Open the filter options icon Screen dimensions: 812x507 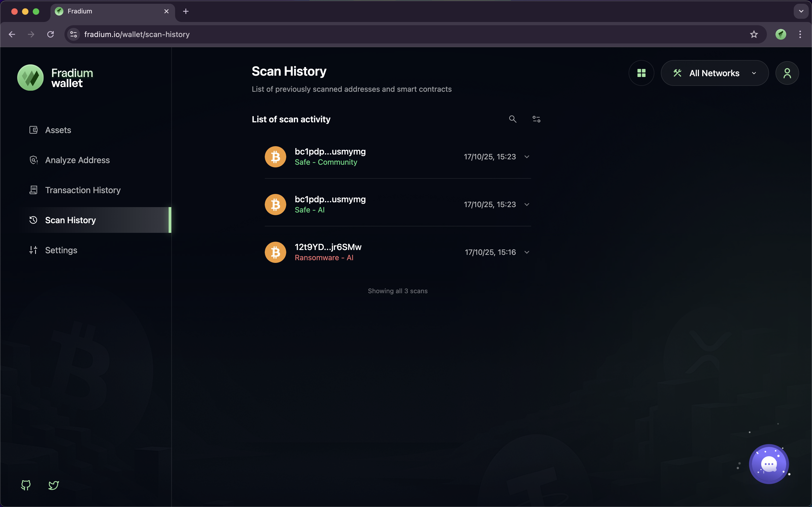click(536, 119)
